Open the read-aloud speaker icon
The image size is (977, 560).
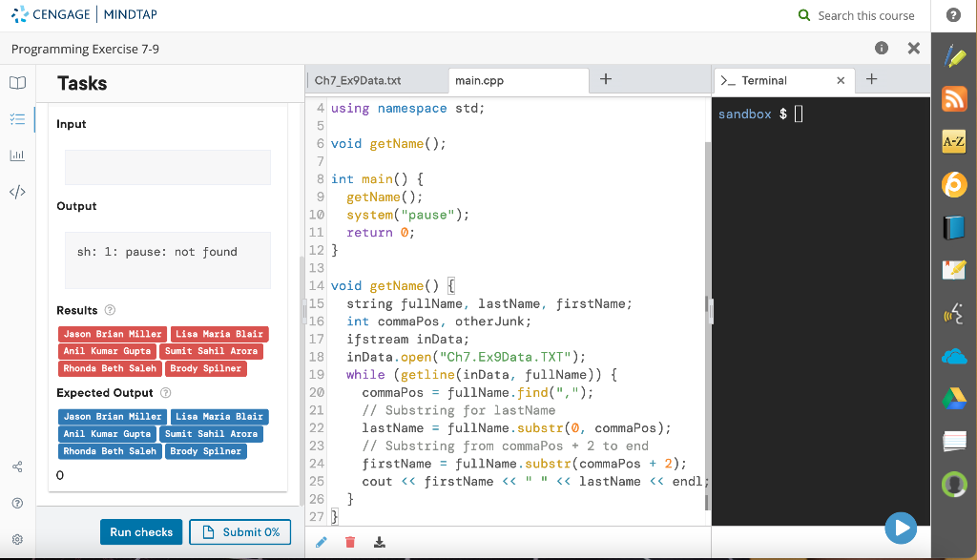coord(954,314)
